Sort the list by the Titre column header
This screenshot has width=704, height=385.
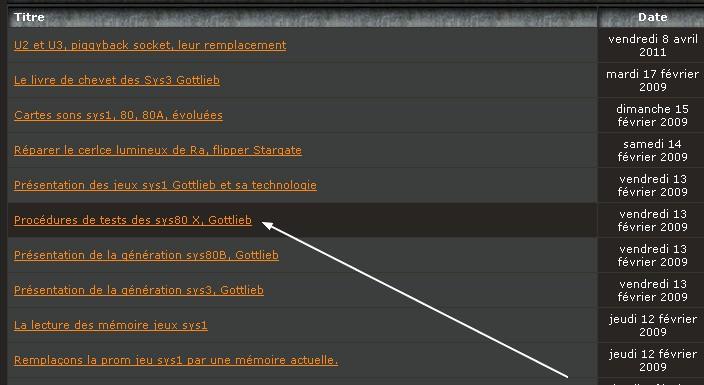point(29,17)
